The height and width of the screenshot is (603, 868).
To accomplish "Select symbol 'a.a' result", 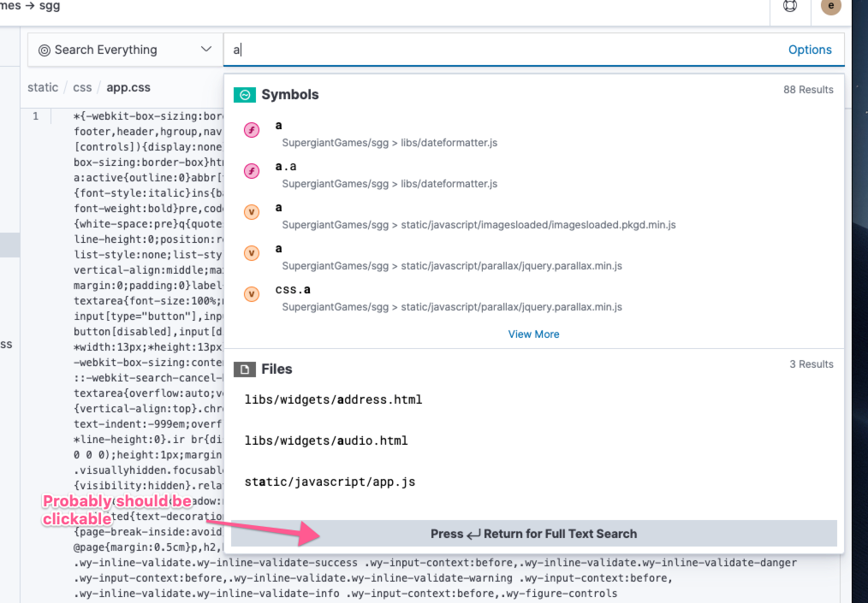I will point(286,167).
